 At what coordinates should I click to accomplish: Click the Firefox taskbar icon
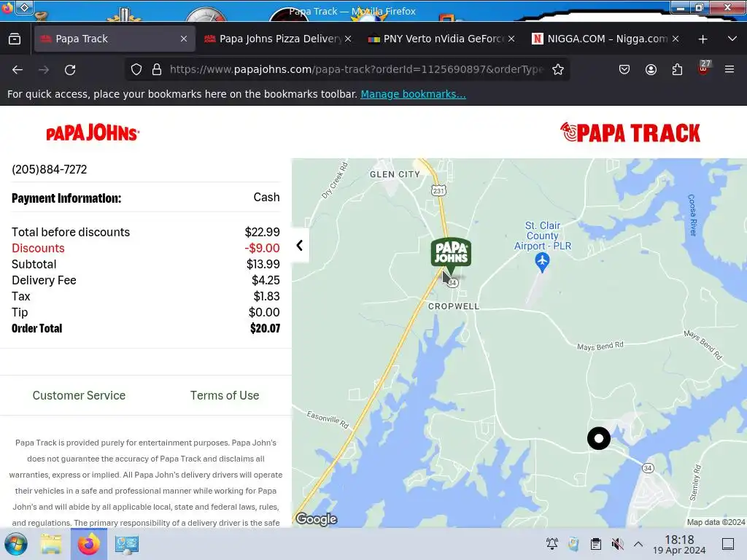88,544
